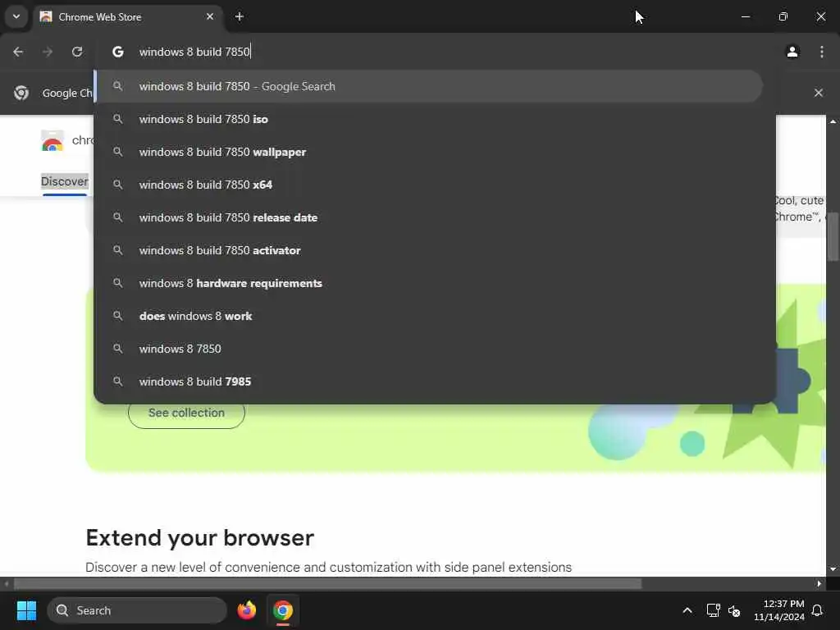Image resolution: width=840 pixels, height=630 pixels.
Task: Reload the current page
Action: point(77,52)
